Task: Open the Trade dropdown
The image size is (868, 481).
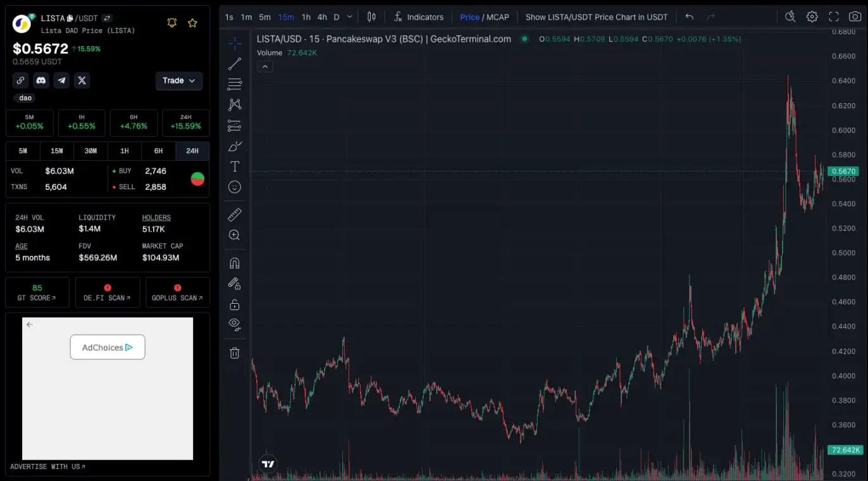Action: point(178,80)
